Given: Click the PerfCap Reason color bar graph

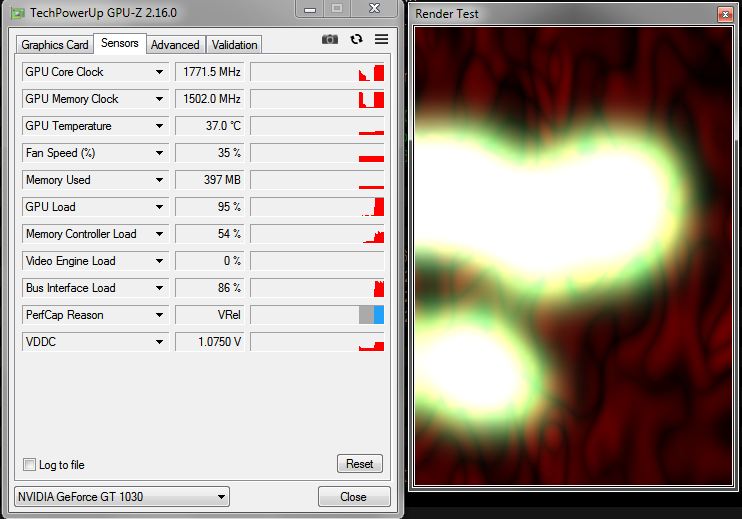Looking at the screenshot, I should (x=317, y=315).
